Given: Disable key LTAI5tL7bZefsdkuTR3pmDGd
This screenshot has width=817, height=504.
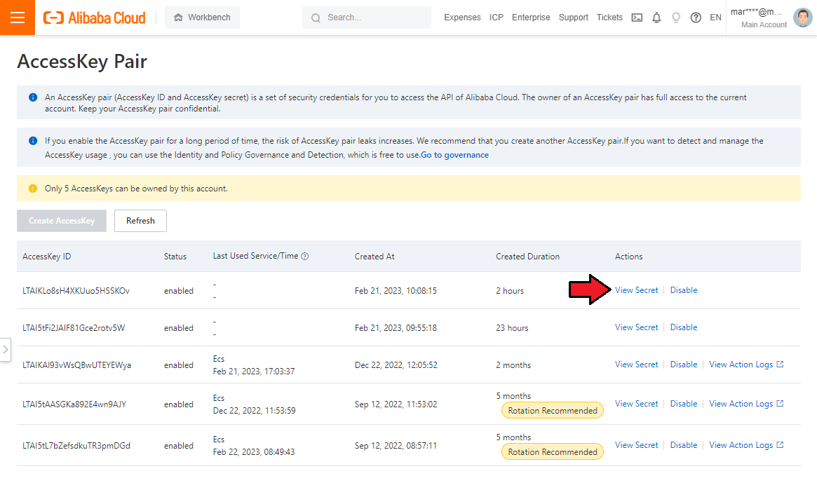Looking at the screenshot, I should coord(684,445).
